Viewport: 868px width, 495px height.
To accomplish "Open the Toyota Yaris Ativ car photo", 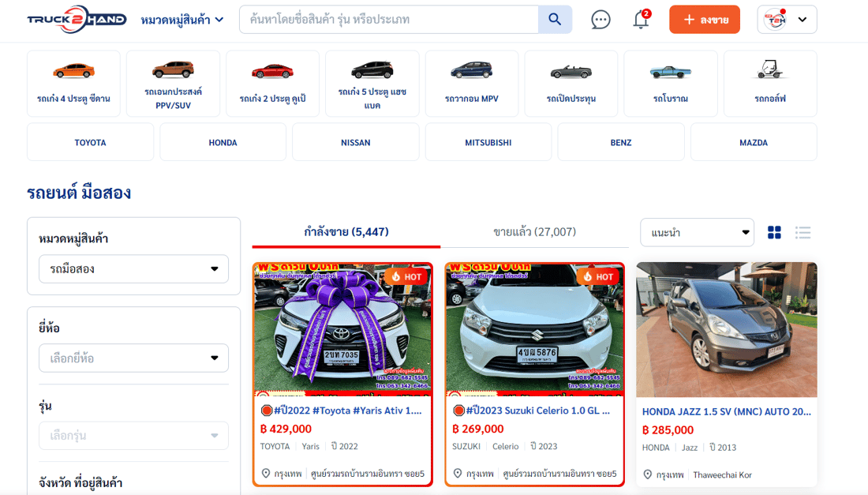I will click(342, 330).
